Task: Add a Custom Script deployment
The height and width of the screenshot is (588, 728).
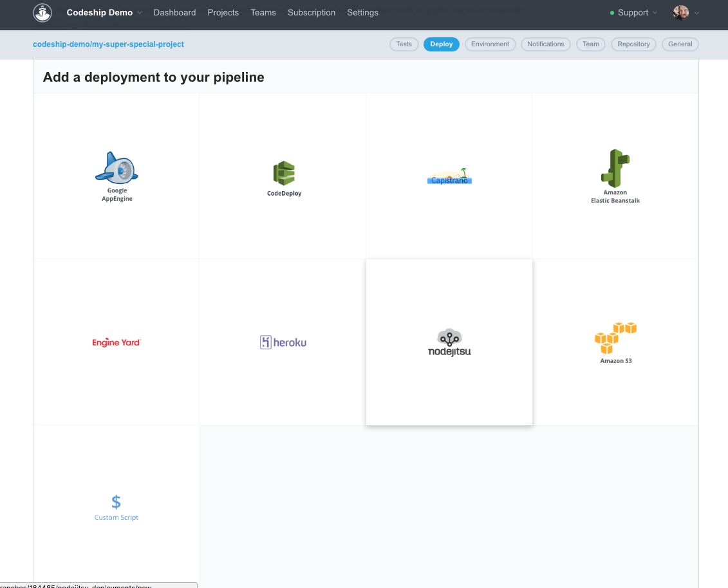Action: click(x=117, y=507)
